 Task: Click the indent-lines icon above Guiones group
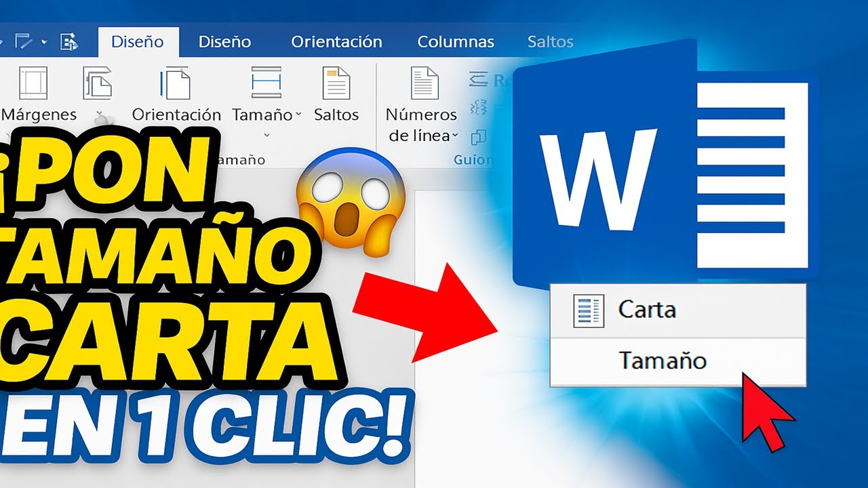[x=479, y=80]
